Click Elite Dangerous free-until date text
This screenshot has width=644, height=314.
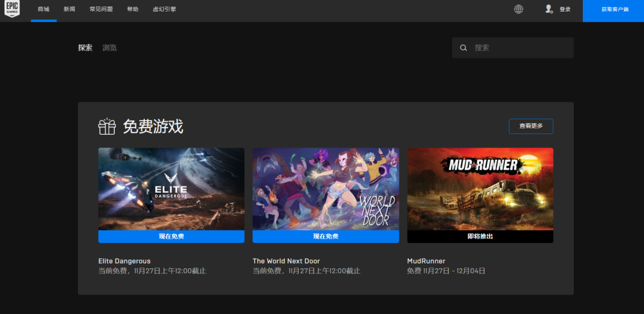153,271
